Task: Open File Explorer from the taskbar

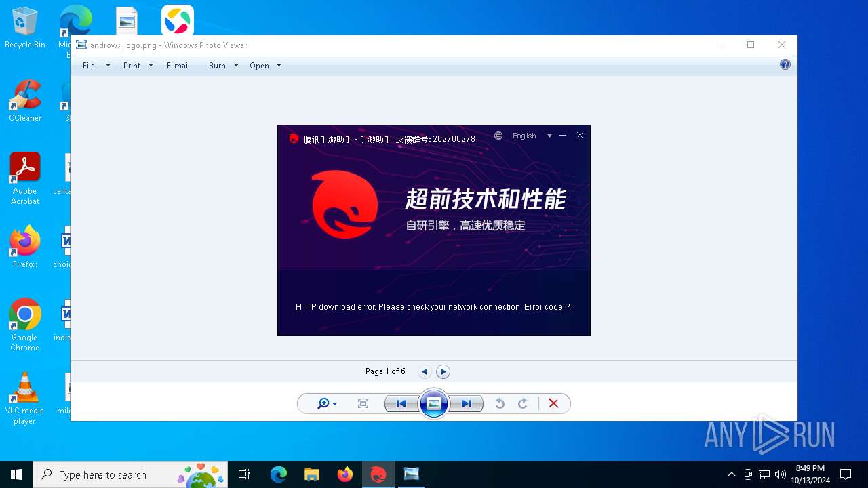Action: 311,474
